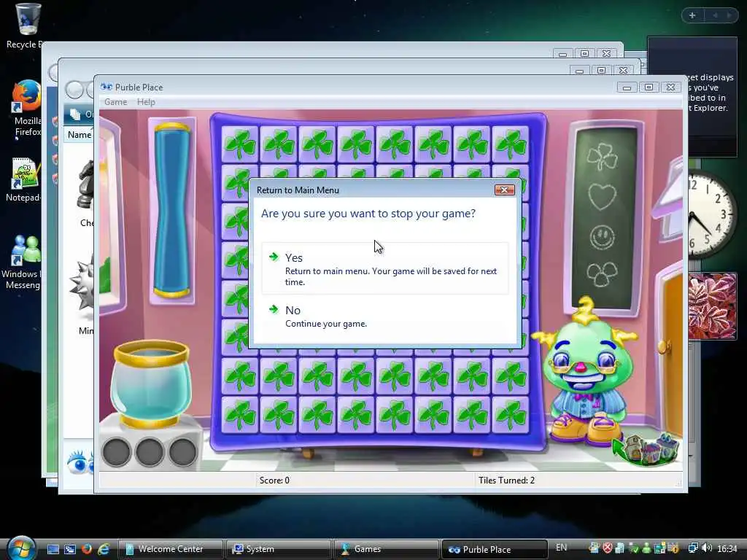Open the Game menu in Purble Place
The height and width of the screenshot is (560, 747).
click(x=116, y=102)
